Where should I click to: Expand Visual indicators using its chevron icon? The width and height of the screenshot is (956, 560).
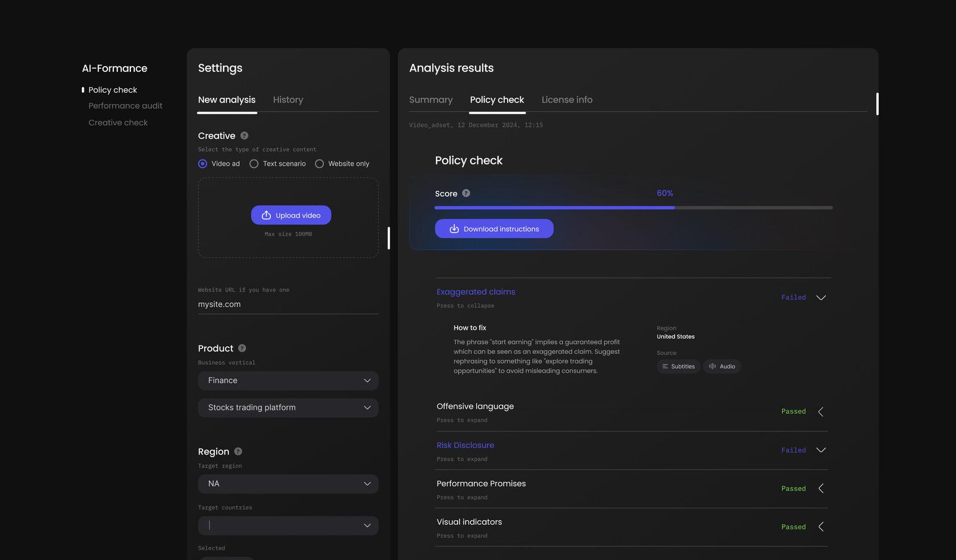tap(821, 527)
